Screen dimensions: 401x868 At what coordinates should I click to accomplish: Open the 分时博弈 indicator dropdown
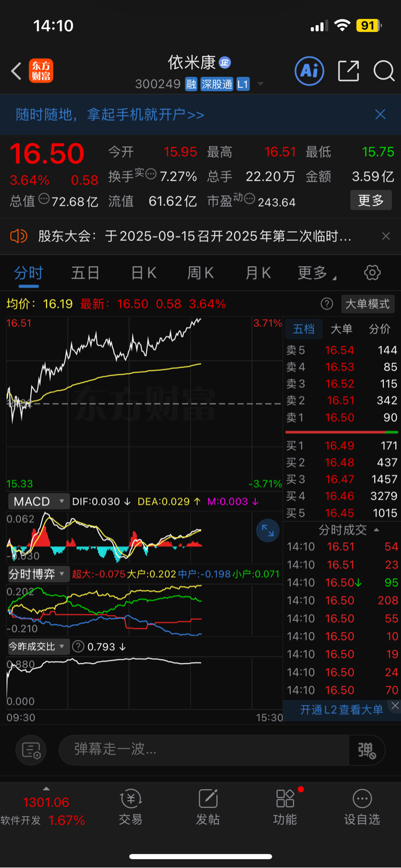coord(38,574)
